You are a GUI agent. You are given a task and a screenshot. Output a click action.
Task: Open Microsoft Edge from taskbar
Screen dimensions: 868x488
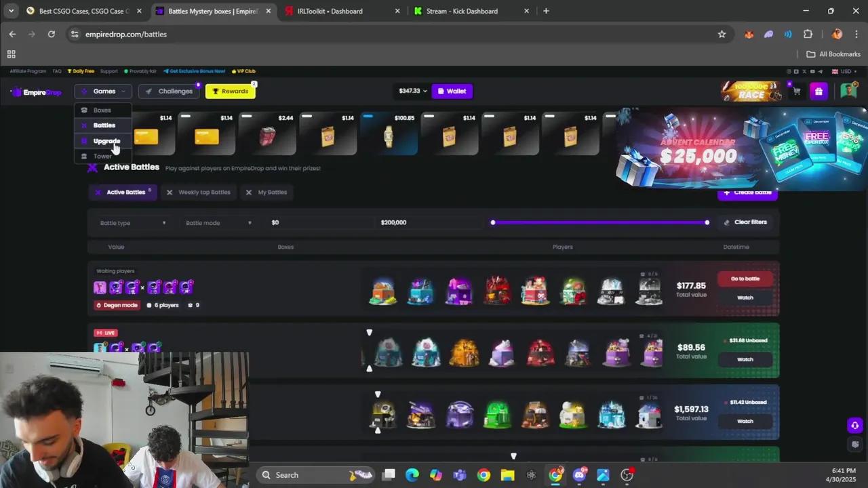pyautogui.click(x=412, y=475)
